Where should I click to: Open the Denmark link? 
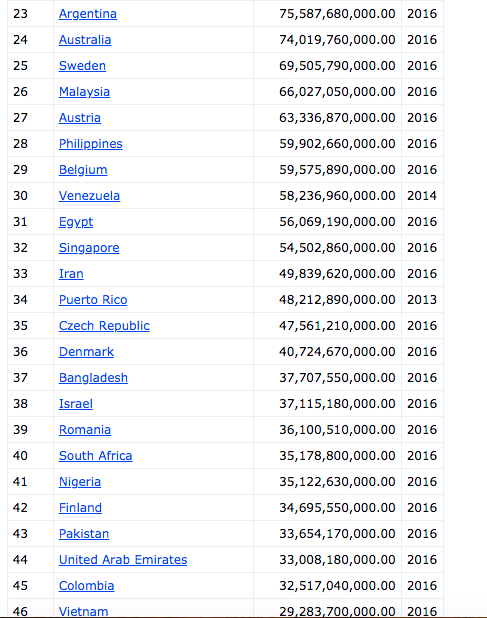point(86,352)
